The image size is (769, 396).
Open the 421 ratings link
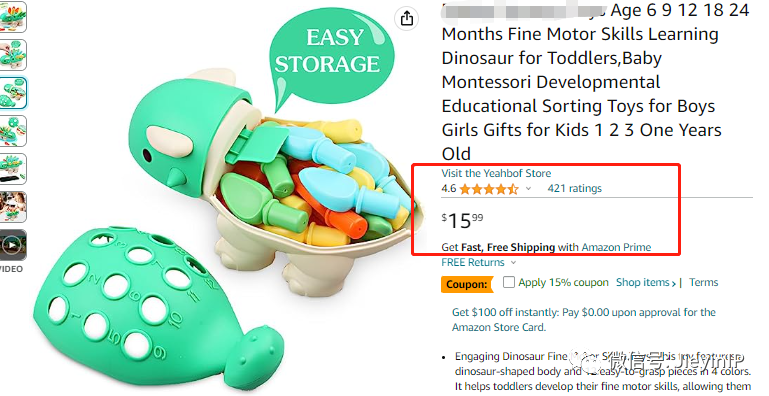pyautogui.click(x=574, y=188)
